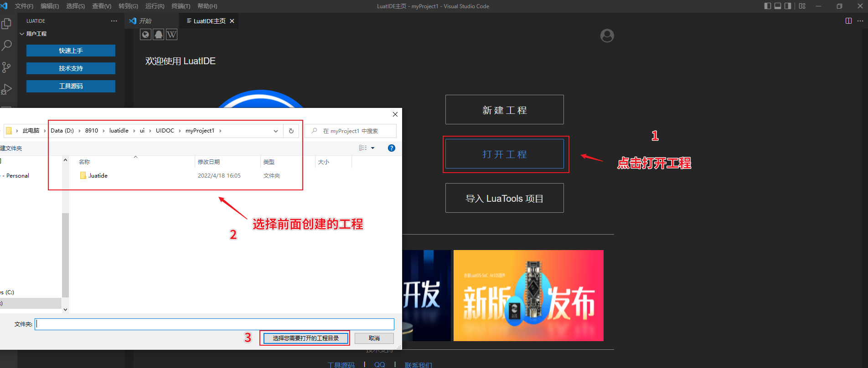Viewport: 868px width, 368px height.
Task: Switch to the LuatIDE主页 tab
Action: point(208,21)
